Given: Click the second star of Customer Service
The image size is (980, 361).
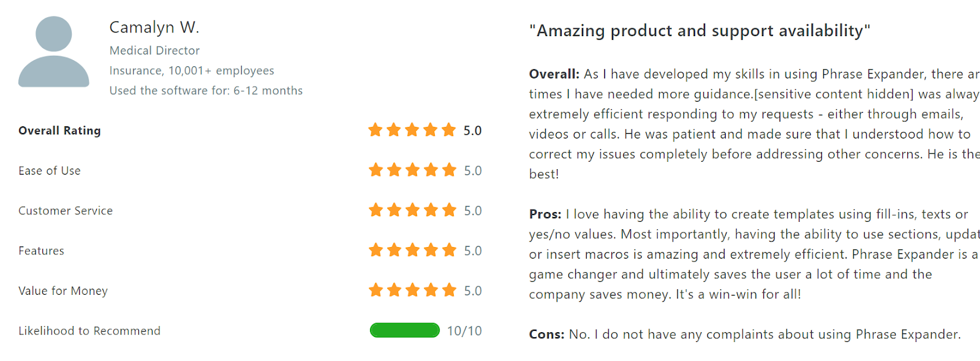Looking at the screenshot, I should click(x=394, y=210).
